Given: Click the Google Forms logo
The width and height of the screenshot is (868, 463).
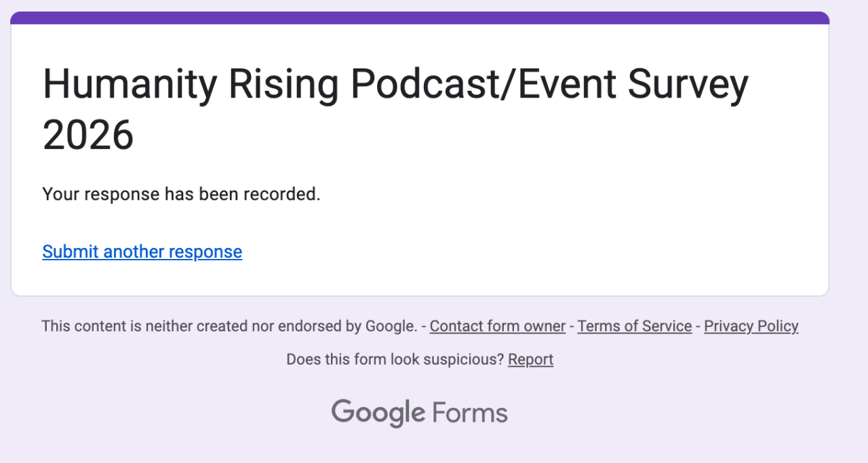Looking at the screenshot, I should [x=419, y=413].
